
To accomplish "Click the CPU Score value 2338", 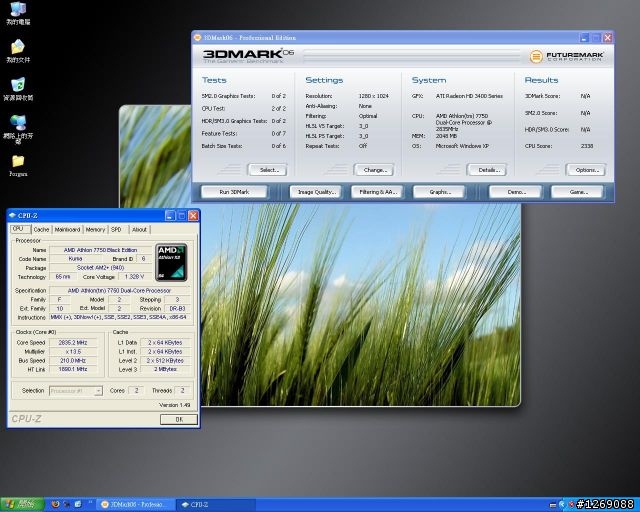I will [587, 146].
